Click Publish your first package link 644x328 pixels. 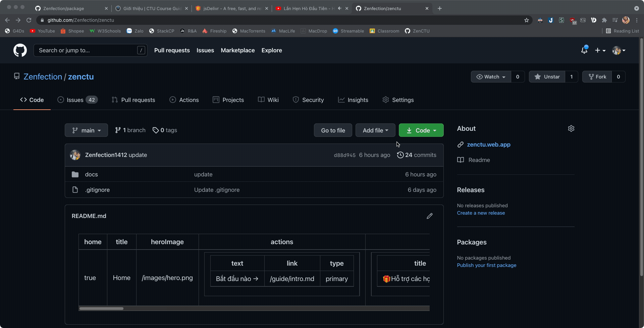coord(487,265)
